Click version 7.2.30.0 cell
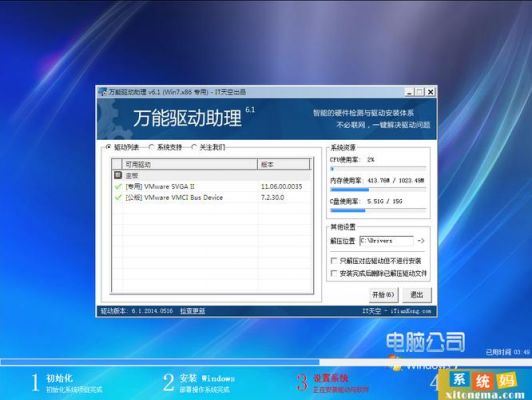The height and width of the screenshot is (400, 532). (272, 197)
